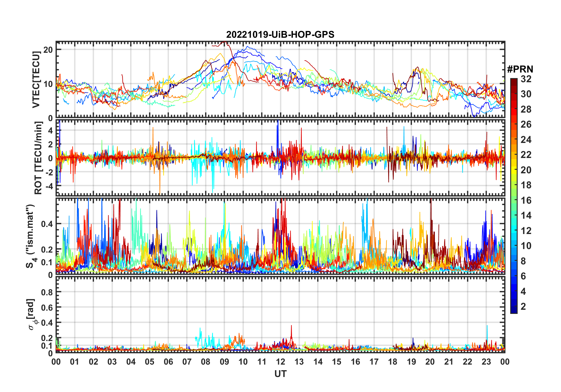
Task: Click colorbar tick label 6
Action: (x=524, y=276)
